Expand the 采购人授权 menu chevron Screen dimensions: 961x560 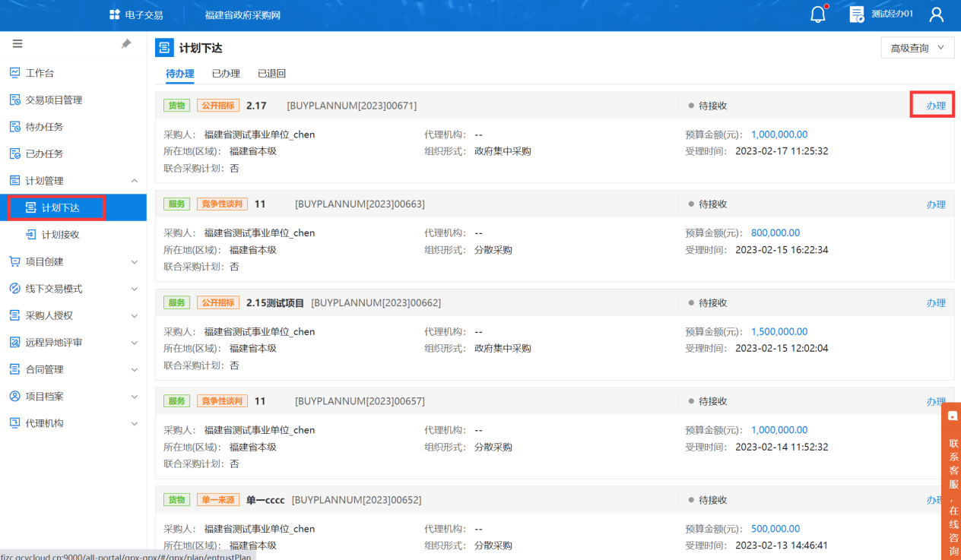coord(135,316)
